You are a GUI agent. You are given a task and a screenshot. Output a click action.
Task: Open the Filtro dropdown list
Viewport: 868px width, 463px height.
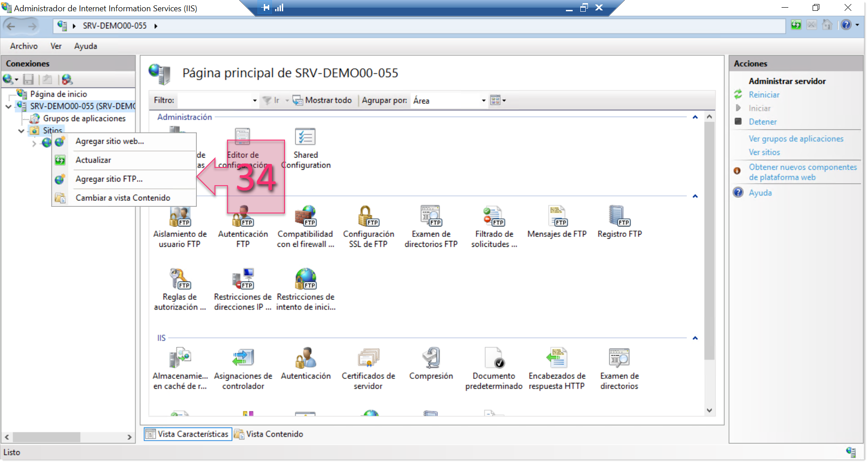(x=254, y=100)
